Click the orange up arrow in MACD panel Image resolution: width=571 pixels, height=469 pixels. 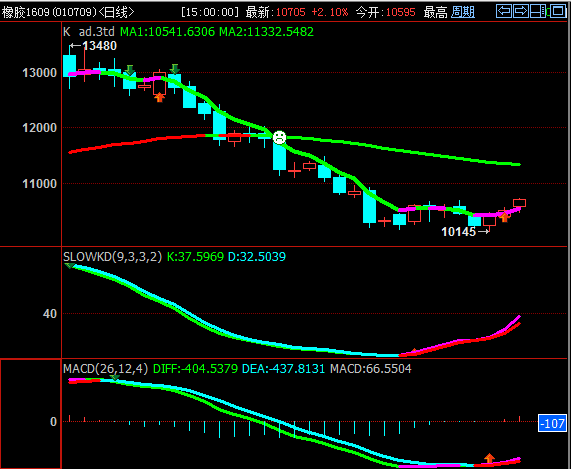(x=489, y=458)
